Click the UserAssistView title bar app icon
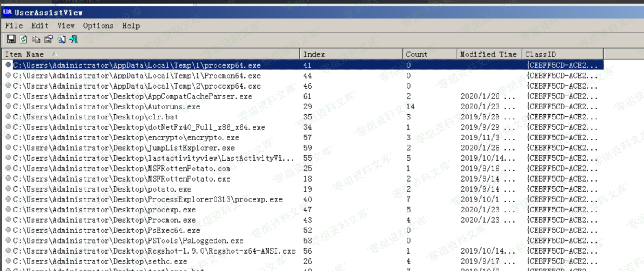Viewport: 644px width, 271px height. [x=7, y=12]
